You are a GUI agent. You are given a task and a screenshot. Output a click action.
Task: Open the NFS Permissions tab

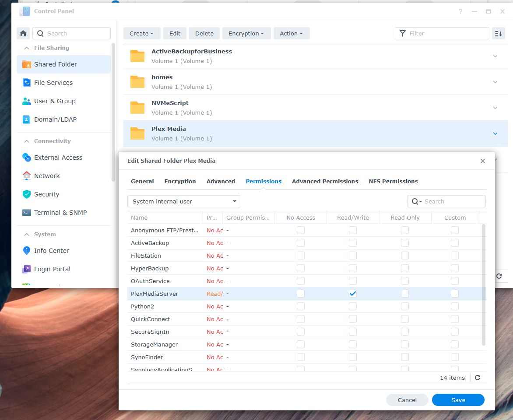click(393, 181)
